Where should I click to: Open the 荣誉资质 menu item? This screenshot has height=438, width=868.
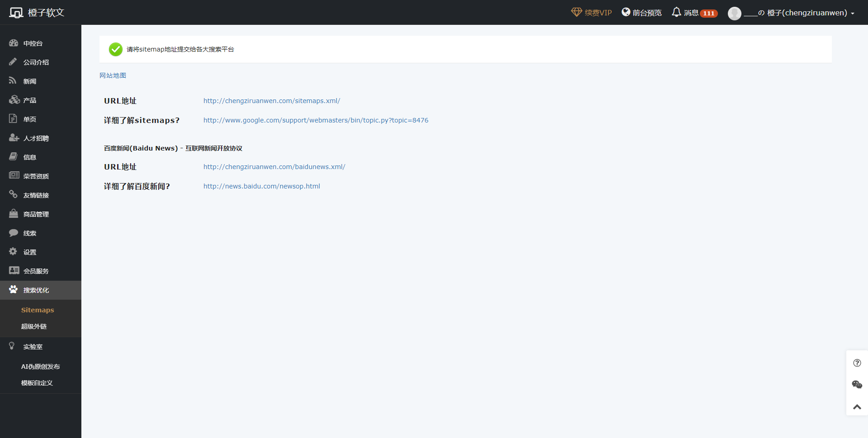(41, 176)
